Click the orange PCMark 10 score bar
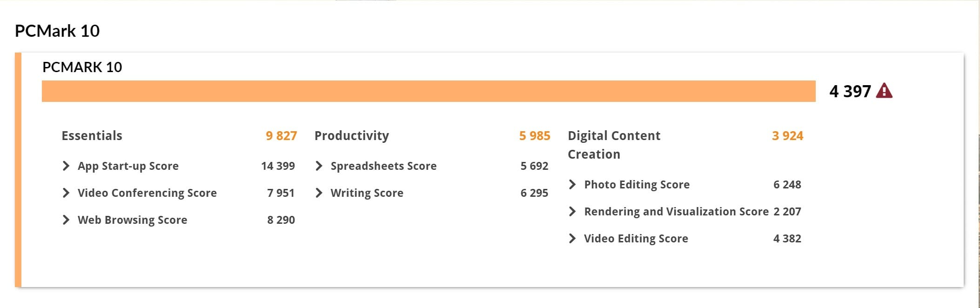The width and height of the screenshot is (980, 308). click(x=428, y=91)
